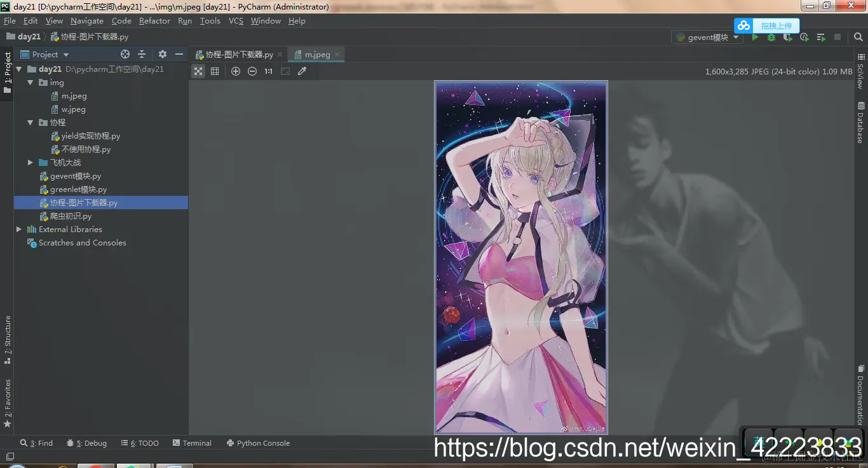
Task: Select yield实现协程.py file
Action: coord(91,136)
